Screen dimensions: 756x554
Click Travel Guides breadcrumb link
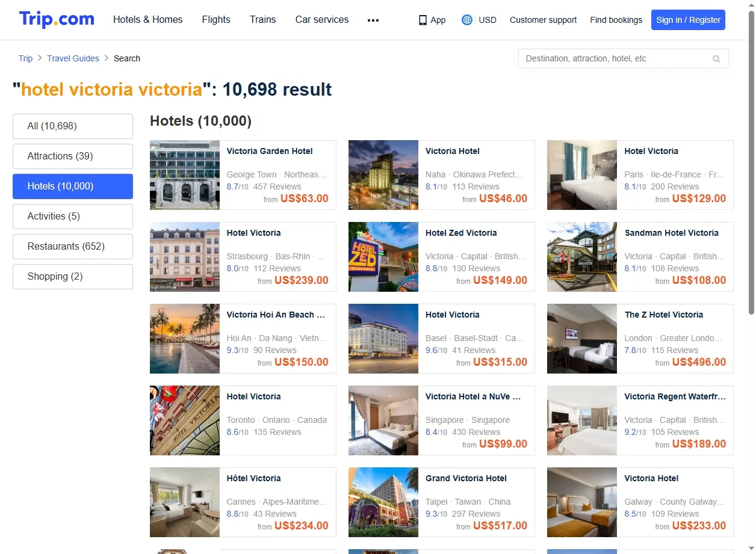coord(73,58)
